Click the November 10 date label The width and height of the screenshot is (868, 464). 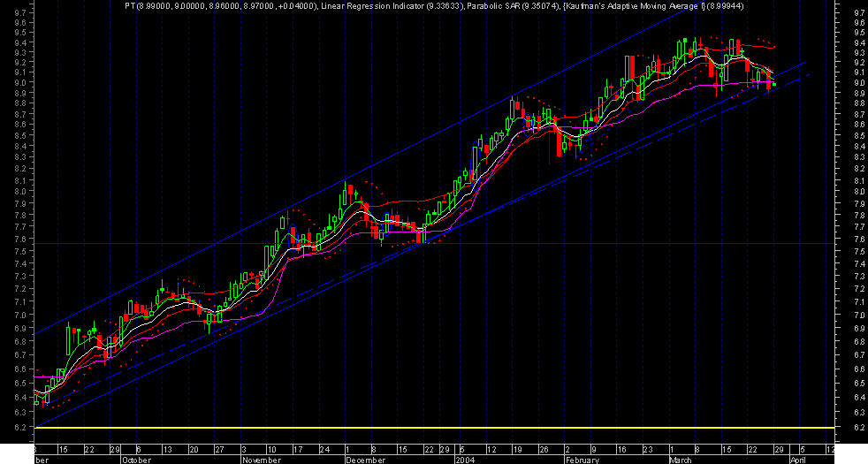272,450
